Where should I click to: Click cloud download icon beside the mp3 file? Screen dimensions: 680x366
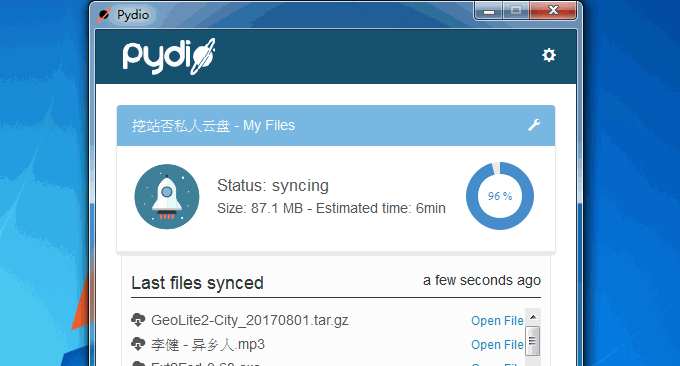(138, 344)
